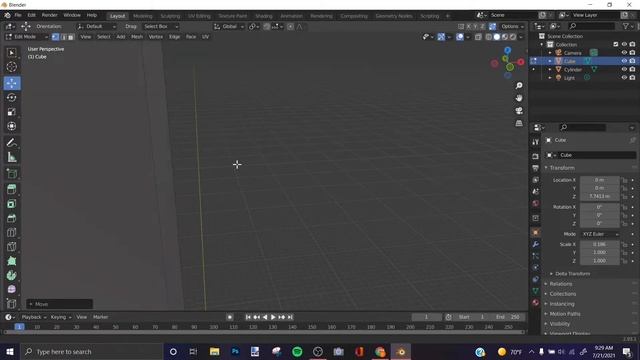
Task: Switch to solid viewport shading
Action: point(497,37)
